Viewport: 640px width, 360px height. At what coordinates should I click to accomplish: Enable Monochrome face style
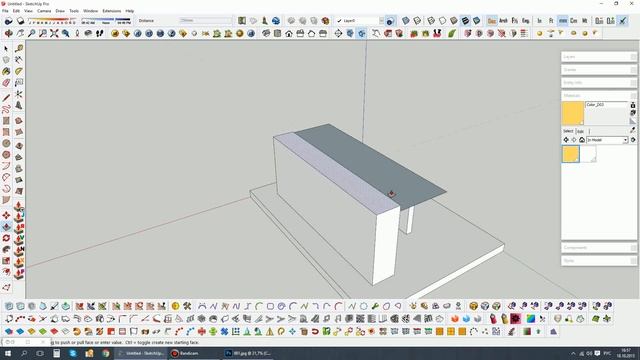point(476,20)
